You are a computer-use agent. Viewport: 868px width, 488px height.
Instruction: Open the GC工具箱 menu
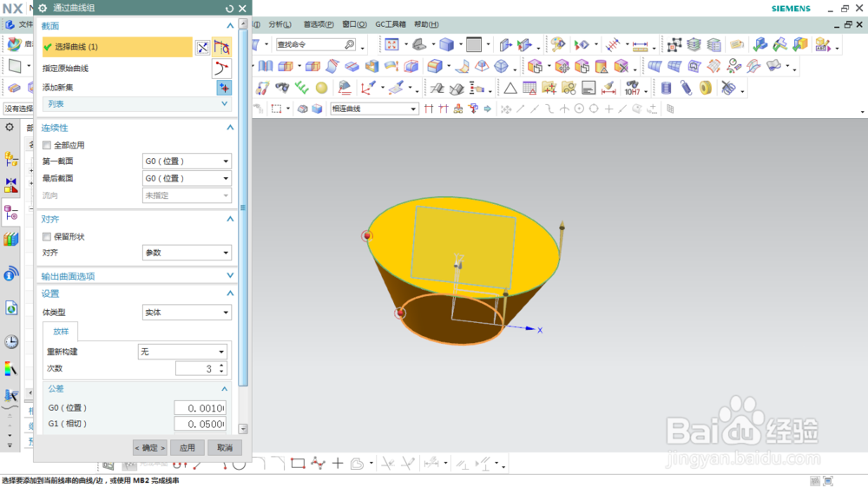point(391,24)
